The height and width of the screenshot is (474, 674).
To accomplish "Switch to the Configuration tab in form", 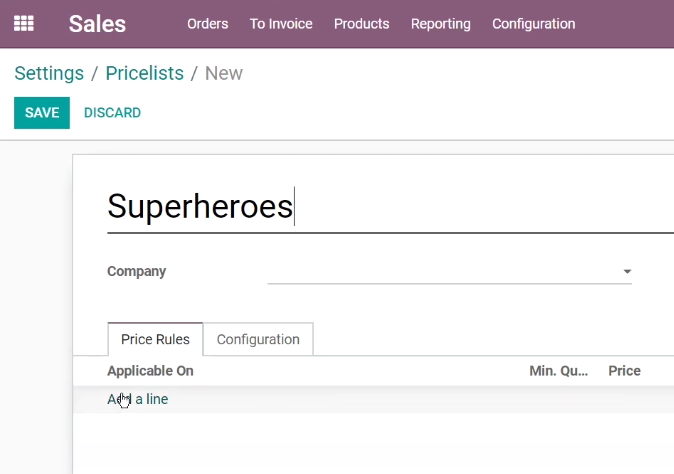I will (258, 339).
